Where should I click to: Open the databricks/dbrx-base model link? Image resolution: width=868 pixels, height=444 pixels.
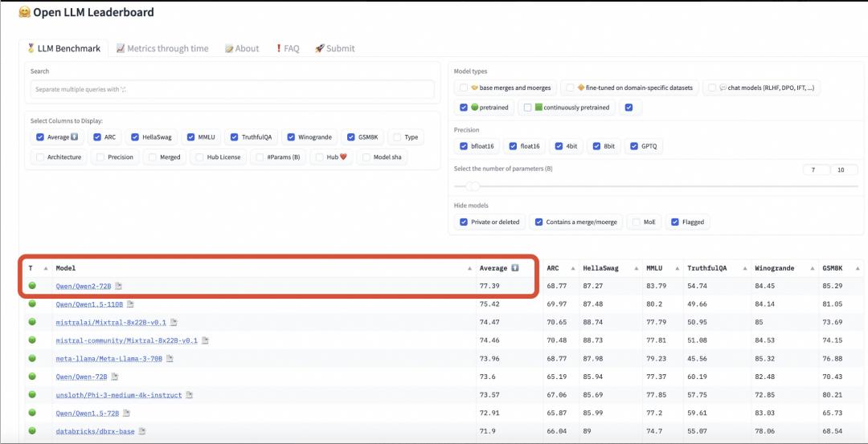pyautogui.click(x=95, y=431)
